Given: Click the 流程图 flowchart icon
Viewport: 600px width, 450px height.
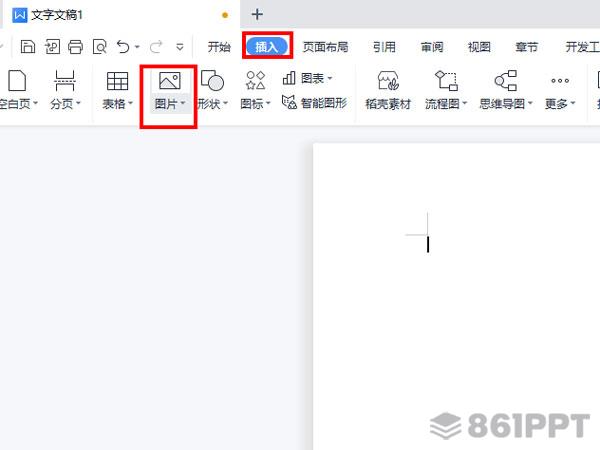Looking at the screenshot, I should click(446, 80).
